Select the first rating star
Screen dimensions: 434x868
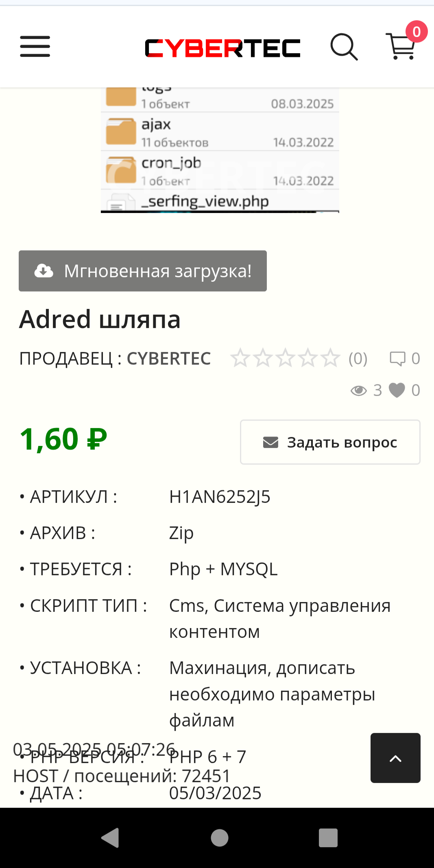240,358
